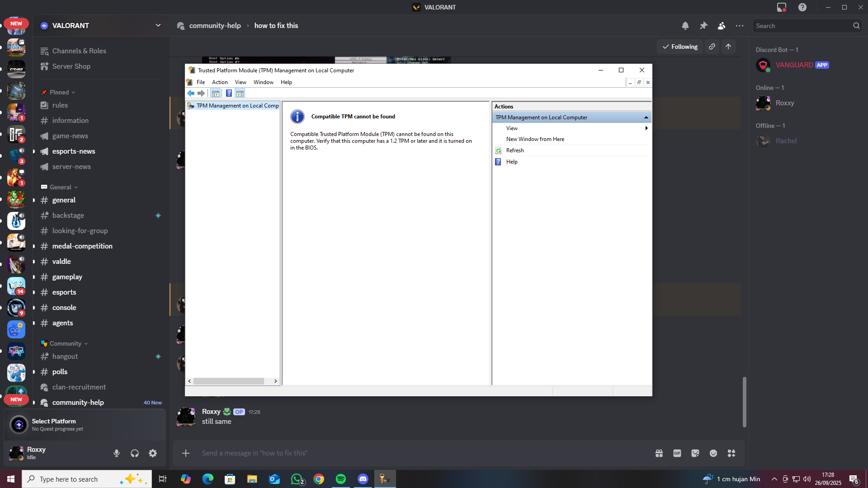868x488 pixels.
Task: Collapse the General channel category
Action: point(61,187)
